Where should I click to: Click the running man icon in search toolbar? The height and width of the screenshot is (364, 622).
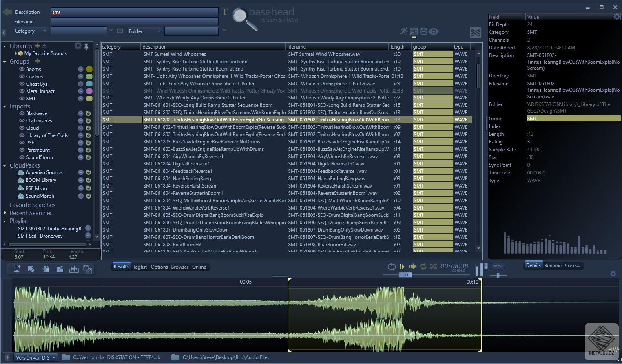point(403,31)
